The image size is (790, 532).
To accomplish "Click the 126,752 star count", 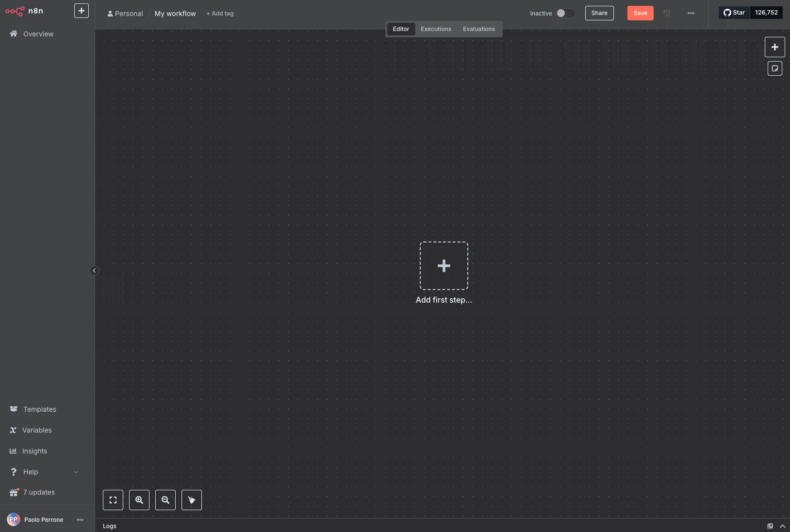I will click(766, 13).
